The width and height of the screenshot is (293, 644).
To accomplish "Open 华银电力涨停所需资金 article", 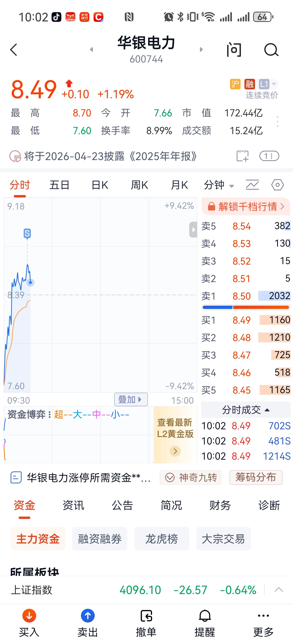I will pyautogui.click(x=89, y=477).
